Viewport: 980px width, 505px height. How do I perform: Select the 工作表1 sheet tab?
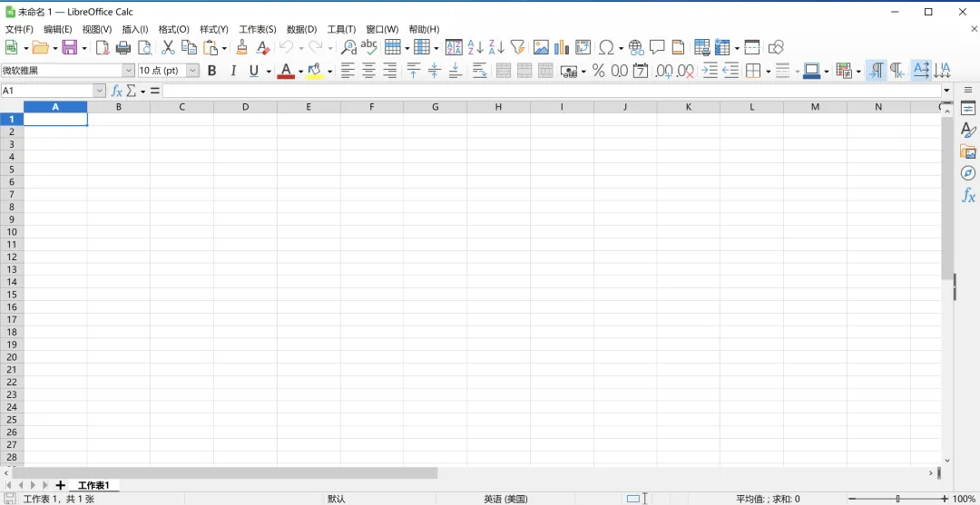pos(93,485)
